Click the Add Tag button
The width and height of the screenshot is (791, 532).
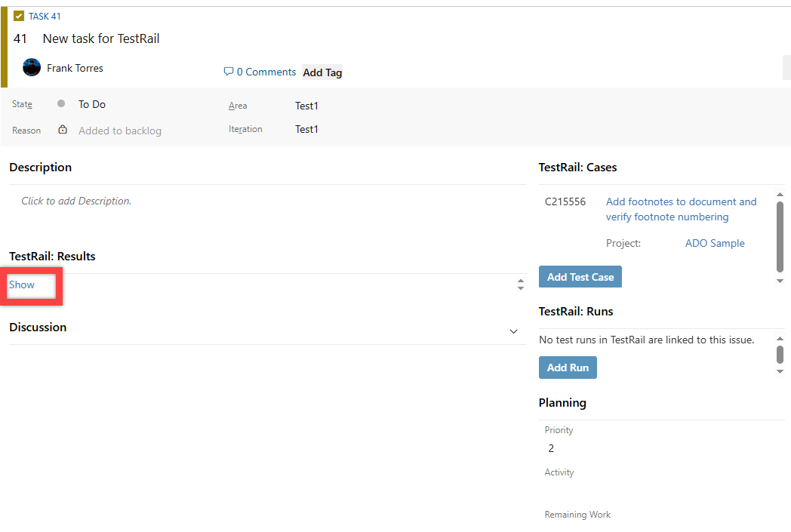coord(322,72)
